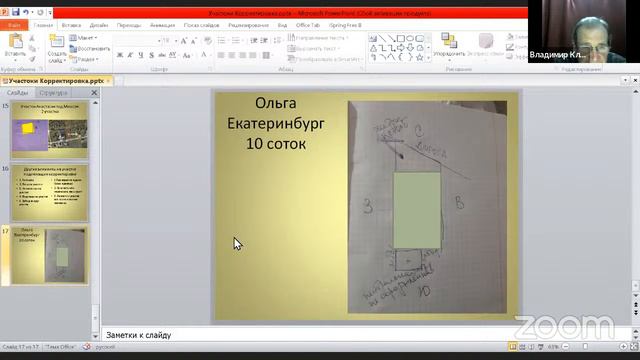Click Преобразовать в SmartArt button
Viewport: 640px width, 360px height.
(x=325, y=59)
